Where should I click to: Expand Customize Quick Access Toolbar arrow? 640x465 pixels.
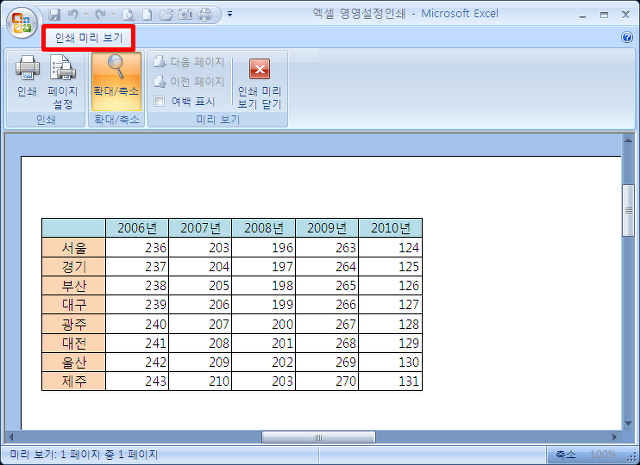[230, 14]
